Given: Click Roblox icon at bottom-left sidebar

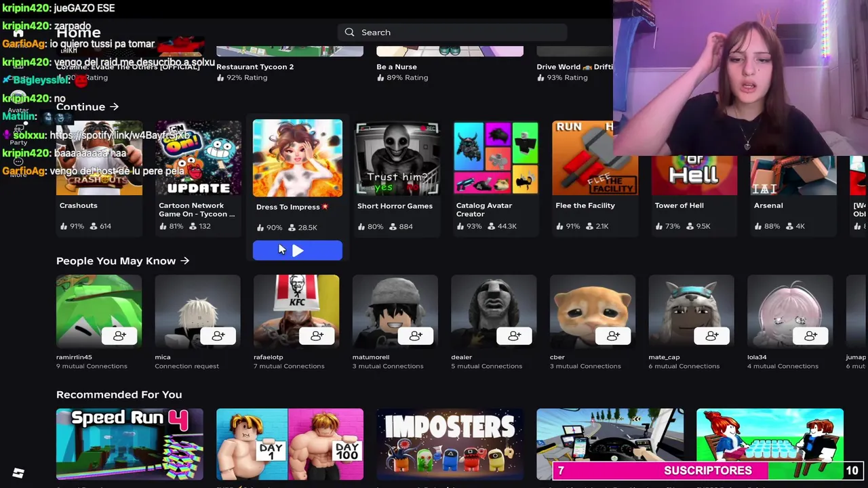Looking at the screenshot, I should [18, 473].
